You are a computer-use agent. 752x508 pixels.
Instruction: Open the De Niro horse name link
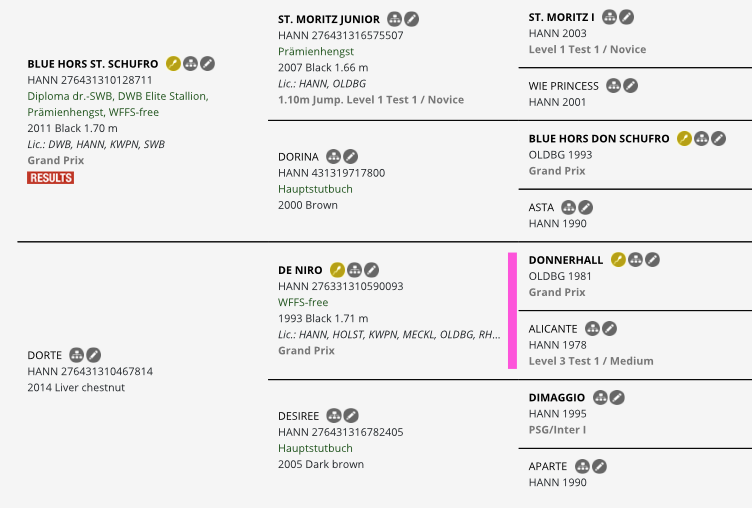point(300,270)
